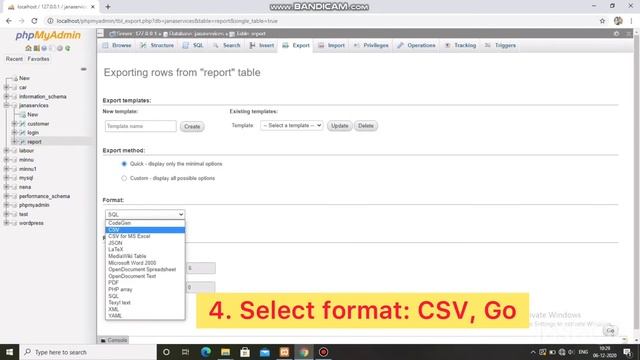Select Quick export method
Viewport: 640px width, 360px height.
124,164
